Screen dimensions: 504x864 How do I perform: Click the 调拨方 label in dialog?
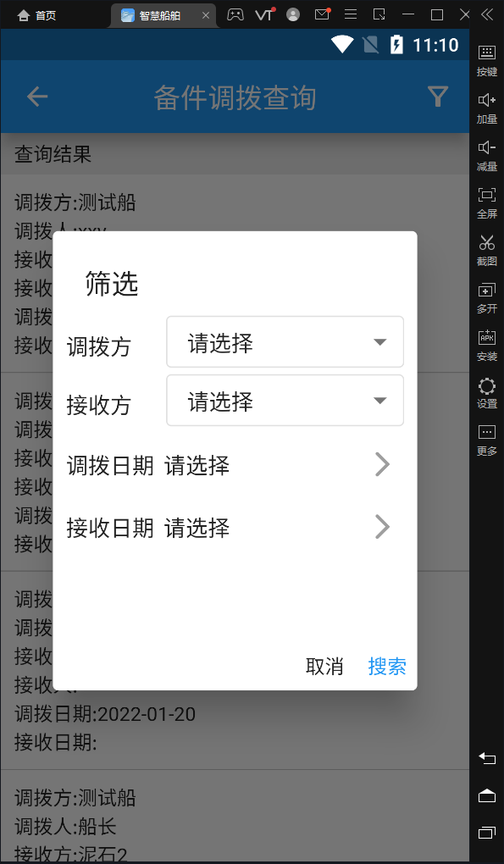[99, 347]
